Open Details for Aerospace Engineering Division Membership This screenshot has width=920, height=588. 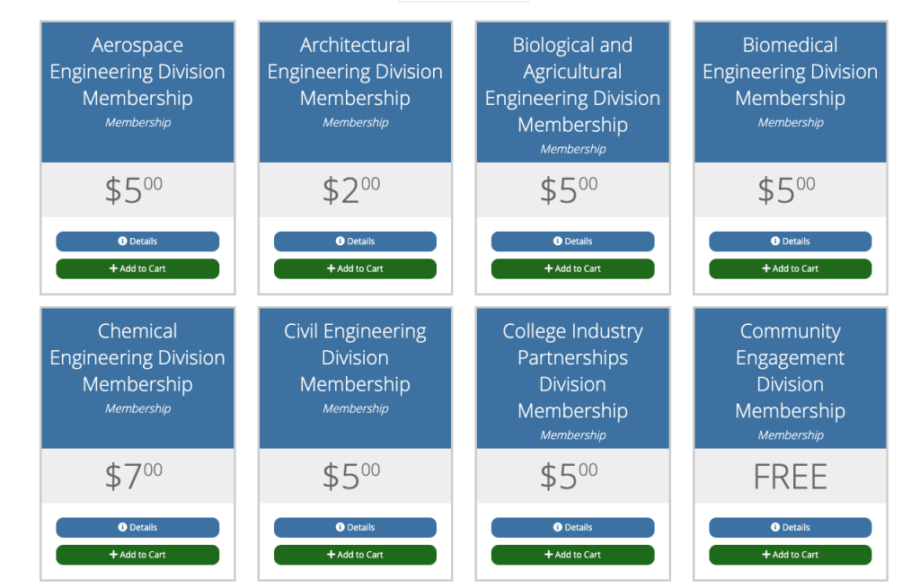coord(137,241)
